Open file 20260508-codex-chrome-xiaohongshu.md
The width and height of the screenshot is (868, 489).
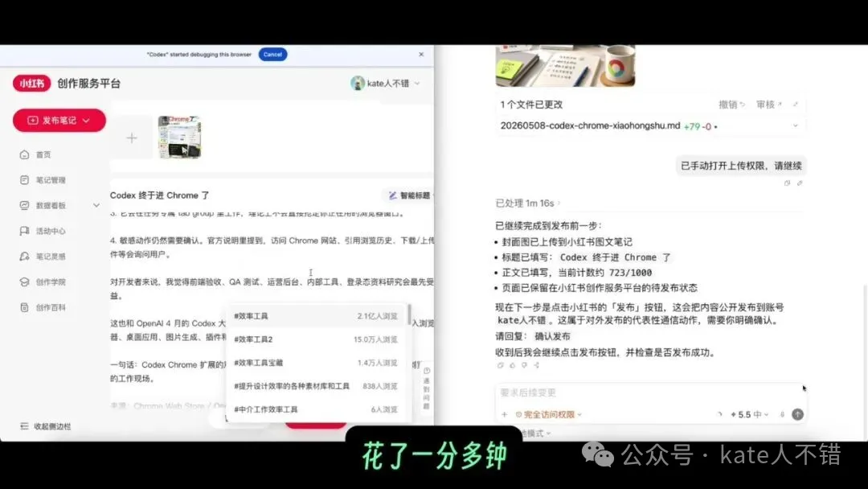(590, 125)
